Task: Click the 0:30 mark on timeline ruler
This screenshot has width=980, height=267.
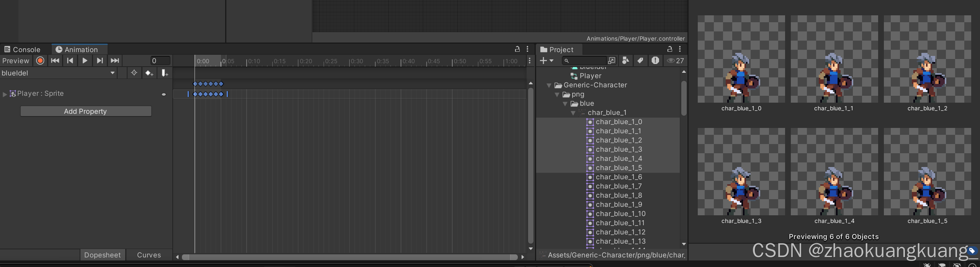Action: pyautogui.click(x=357, y=61)
